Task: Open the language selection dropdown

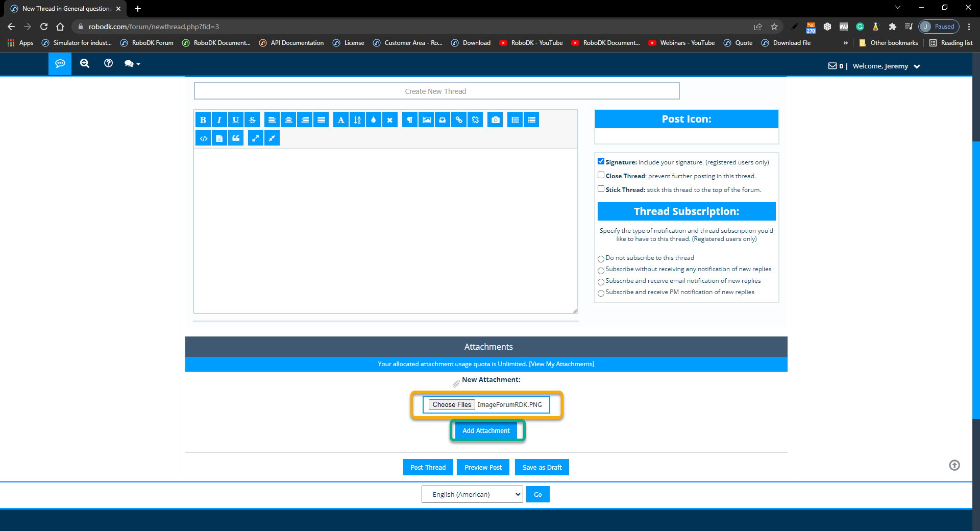Action: [472, 494]
